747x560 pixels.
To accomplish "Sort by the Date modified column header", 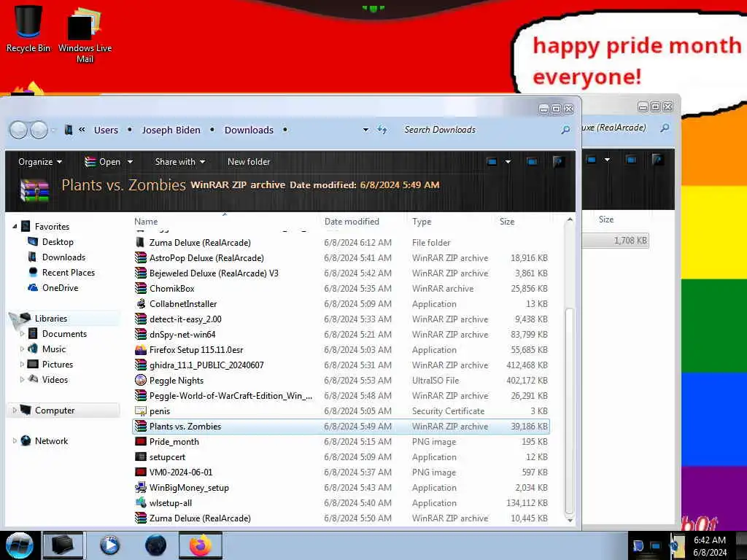I will tap(352, 222).
